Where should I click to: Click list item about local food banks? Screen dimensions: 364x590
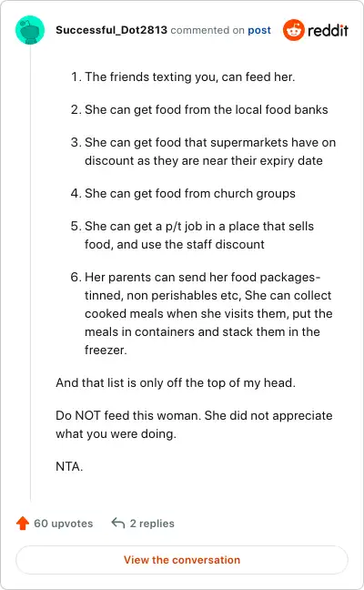click(199, 109)
